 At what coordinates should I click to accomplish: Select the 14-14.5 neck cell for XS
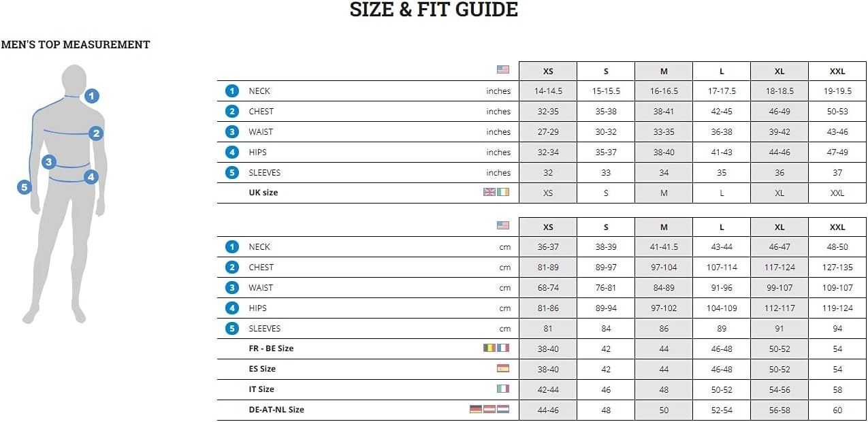point(548,91)
